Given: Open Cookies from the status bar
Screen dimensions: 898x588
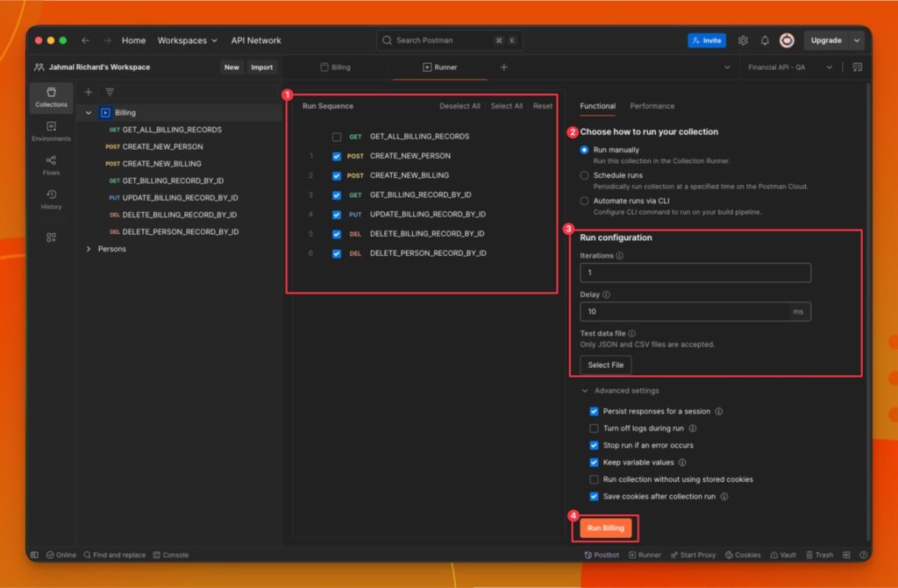Looking at the screenshot, I should [x=743, y=556].
